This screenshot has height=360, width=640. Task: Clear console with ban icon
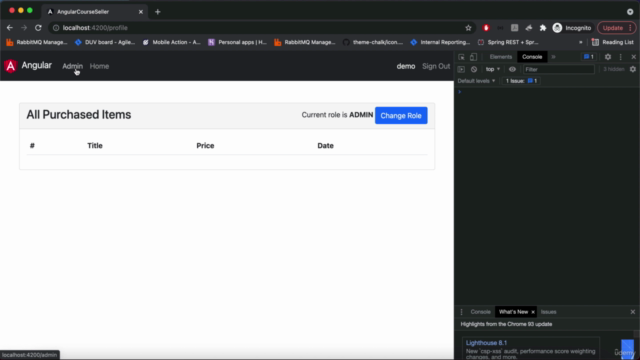(x=473, y=69)
